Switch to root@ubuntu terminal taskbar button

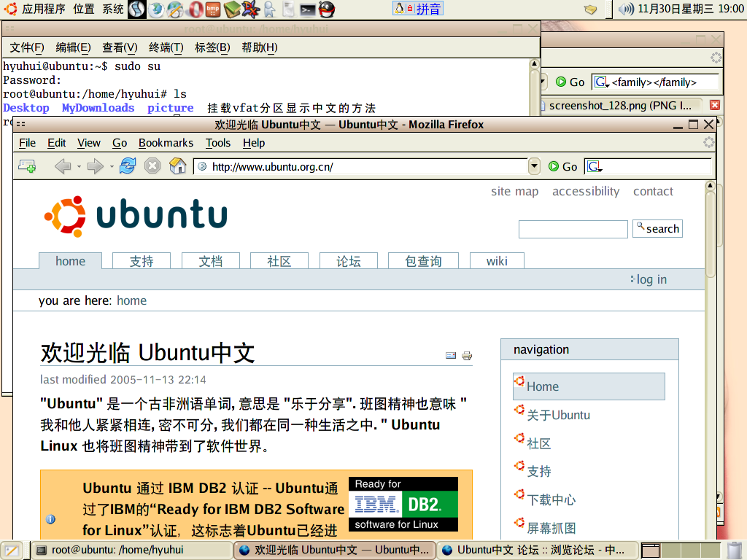click(x=133, y=550)
